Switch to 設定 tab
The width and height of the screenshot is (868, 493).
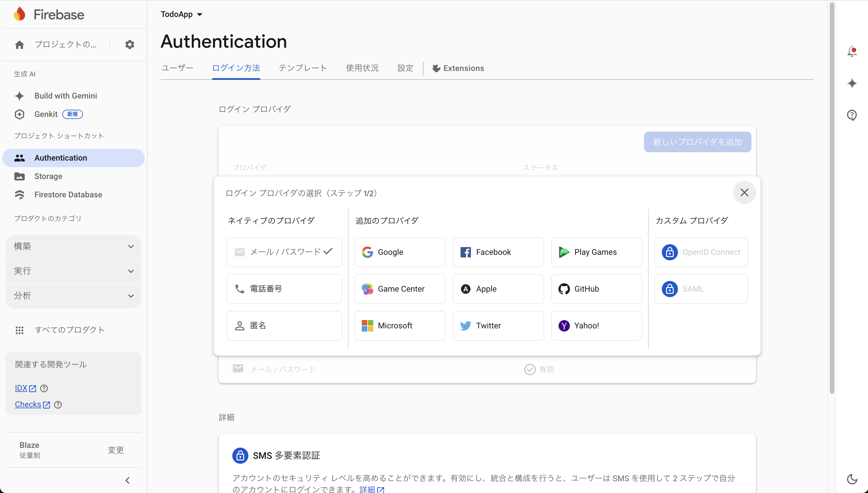point(405,68)
